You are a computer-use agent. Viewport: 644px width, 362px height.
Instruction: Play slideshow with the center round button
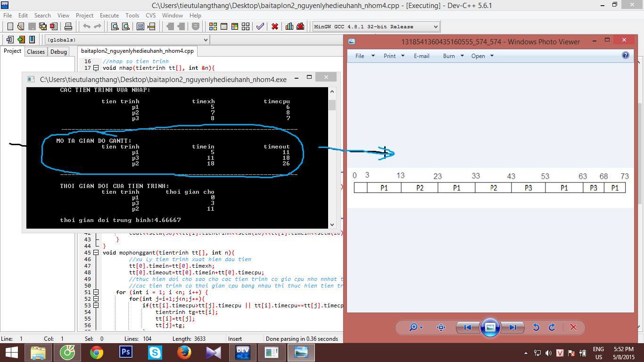(490, 327)
